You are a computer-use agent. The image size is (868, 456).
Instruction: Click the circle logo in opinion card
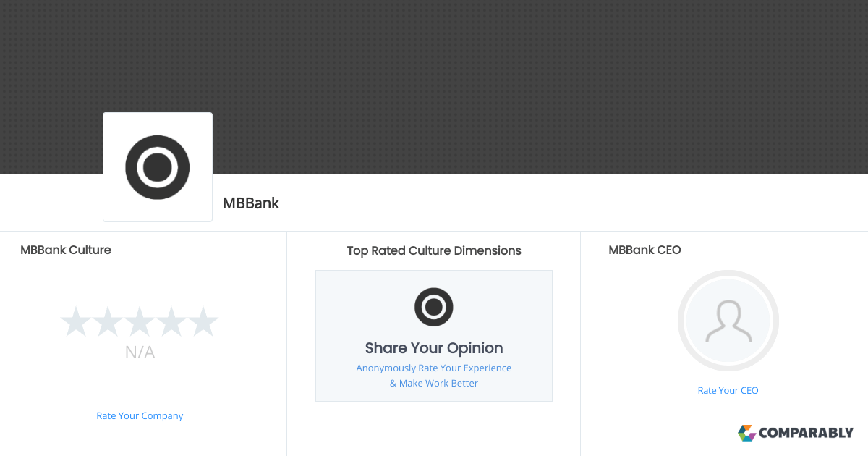434,307
